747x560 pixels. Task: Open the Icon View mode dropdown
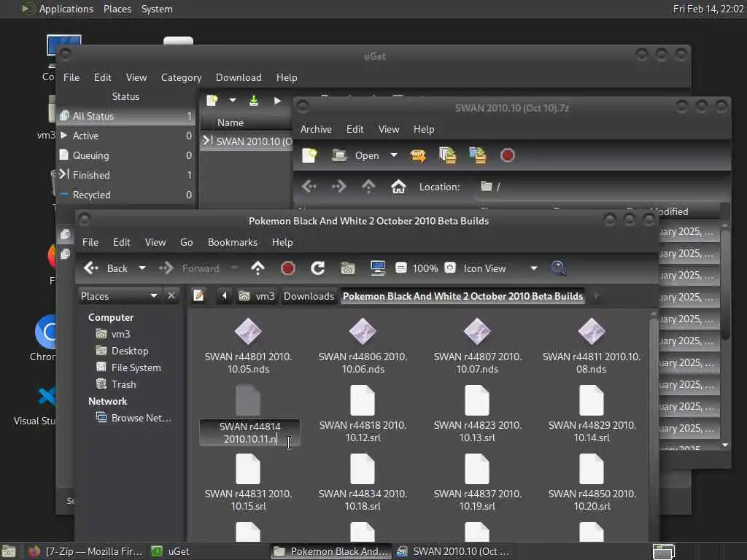[x=500, y=268]
